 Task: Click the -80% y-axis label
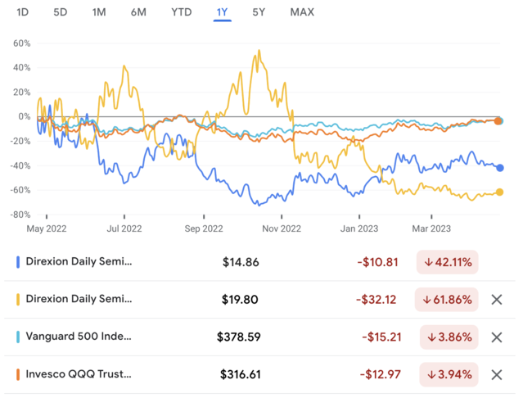pos(20,215)
